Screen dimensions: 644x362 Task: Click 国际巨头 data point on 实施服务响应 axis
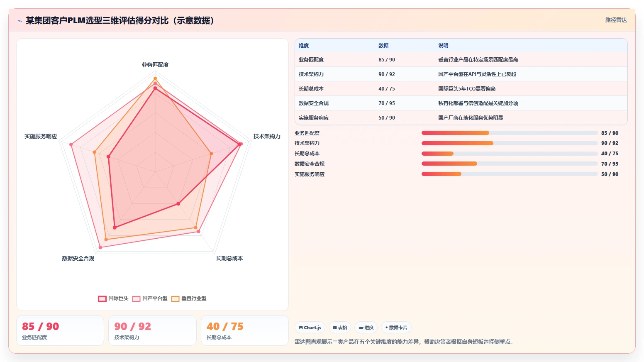[x=108, y=157]
